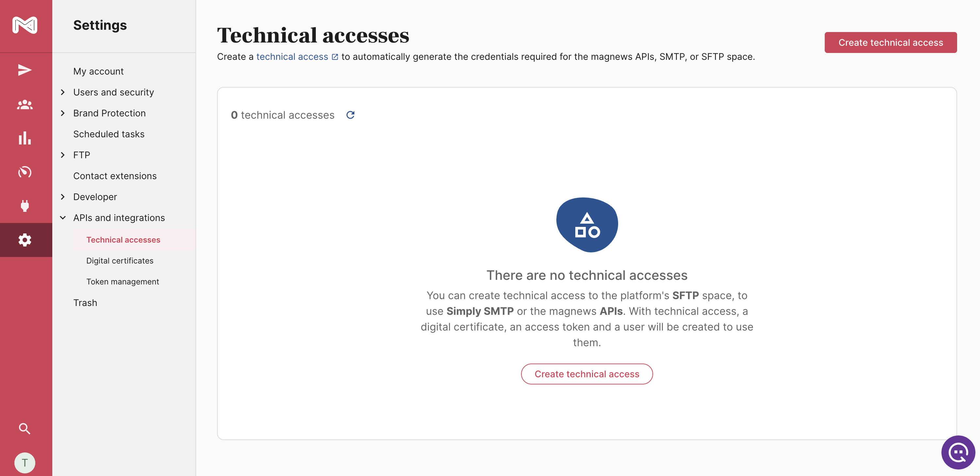Viewport: 980px width, 476px height.
Task: Expand the Developer section
Action: pos(63,197)
